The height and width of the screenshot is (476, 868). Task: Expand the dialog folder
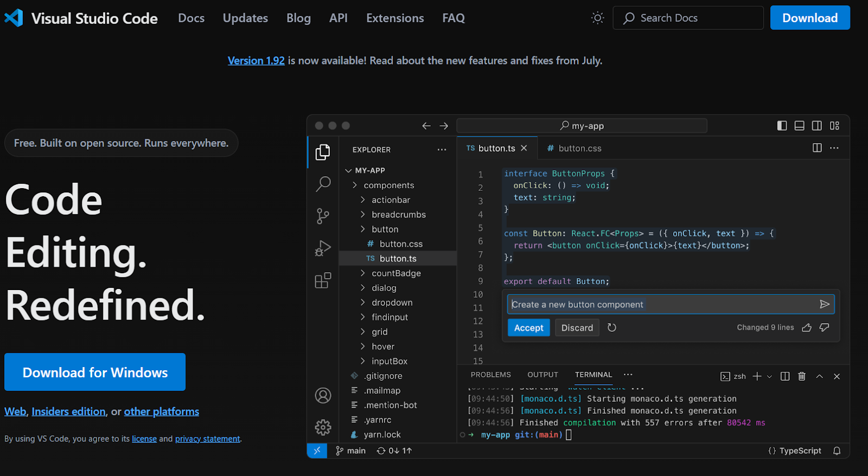[x=363, y=287]
